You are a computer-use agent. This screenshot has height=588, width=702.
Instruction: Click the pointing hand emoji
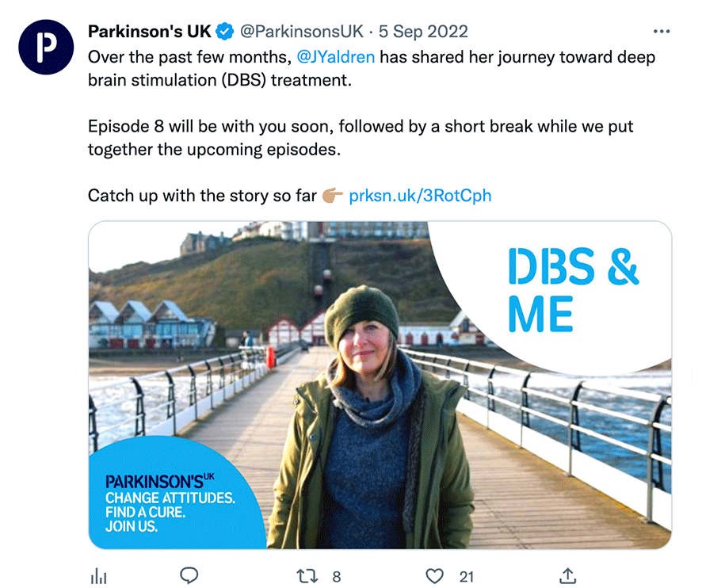coord(333,195)
